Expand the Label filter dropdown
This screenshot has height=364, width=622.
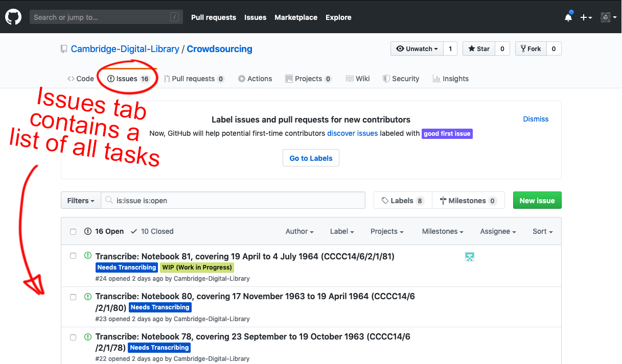click(x=342, y=231)
